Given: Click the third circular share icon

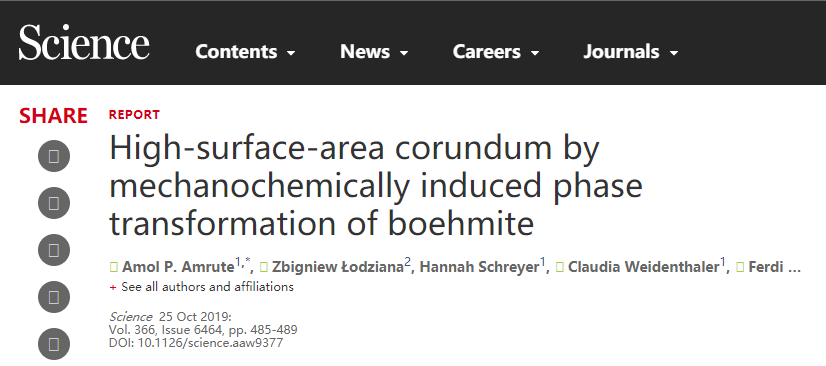Looking at the screenshot, I should pyautogui.click(x=54, y=250).
